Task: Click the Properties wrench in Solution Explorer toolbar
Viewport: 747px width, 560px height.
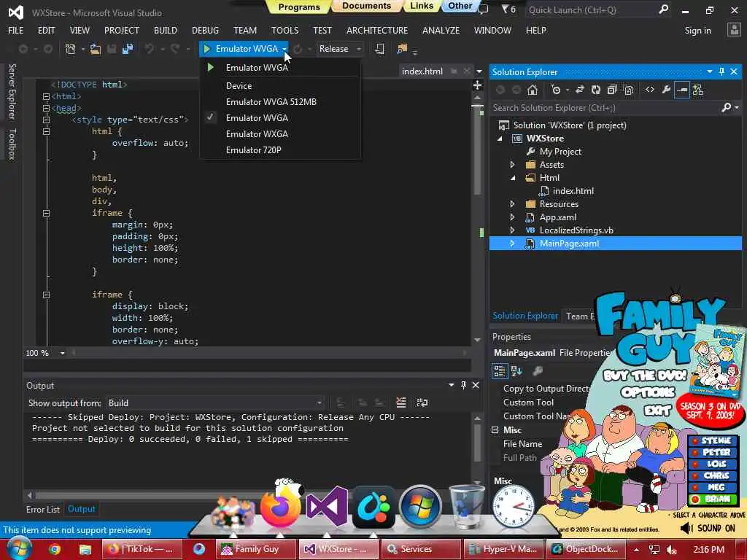Action: [666, 90]
